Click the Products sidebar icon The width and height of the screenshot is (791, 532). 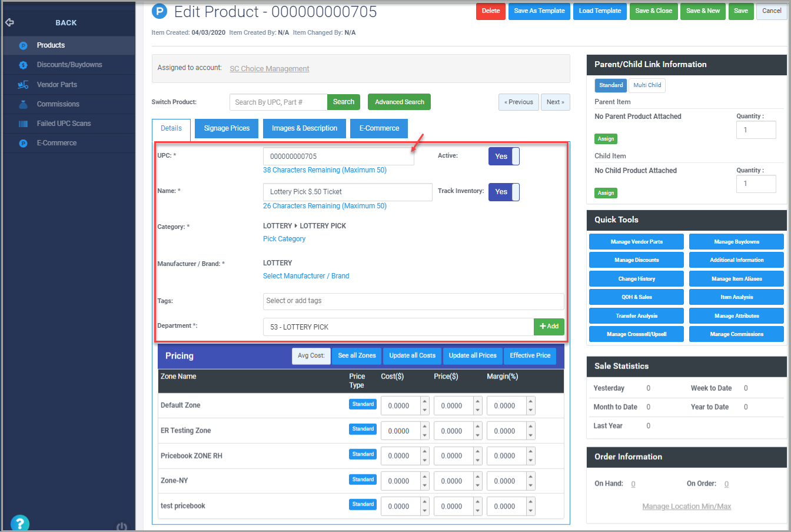point(23,45)
